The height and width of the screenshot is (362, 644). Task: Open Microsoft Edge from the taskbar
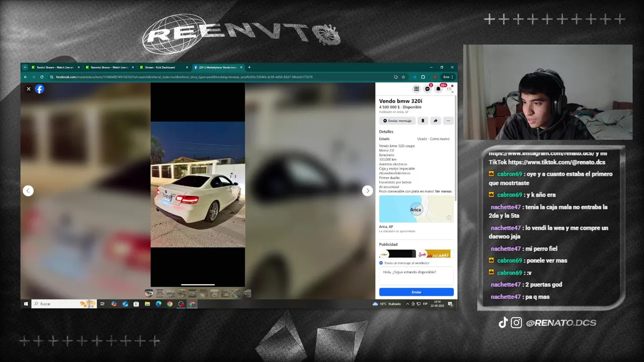click(158, 304)
